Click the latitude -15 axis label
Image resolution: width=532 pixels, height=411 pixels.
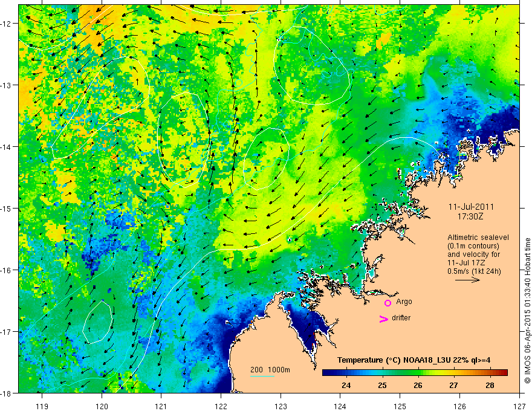(x=6, y=208)
